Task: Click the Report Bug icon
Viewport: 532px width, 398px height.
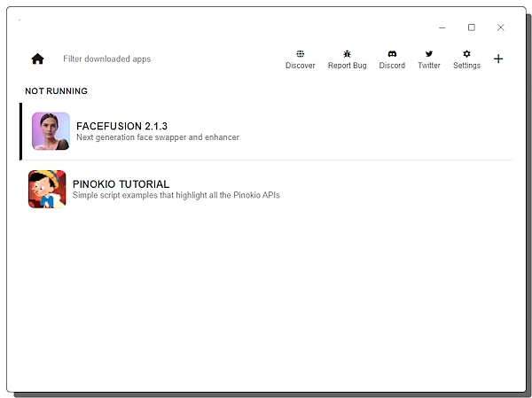Action: [347, 53]
